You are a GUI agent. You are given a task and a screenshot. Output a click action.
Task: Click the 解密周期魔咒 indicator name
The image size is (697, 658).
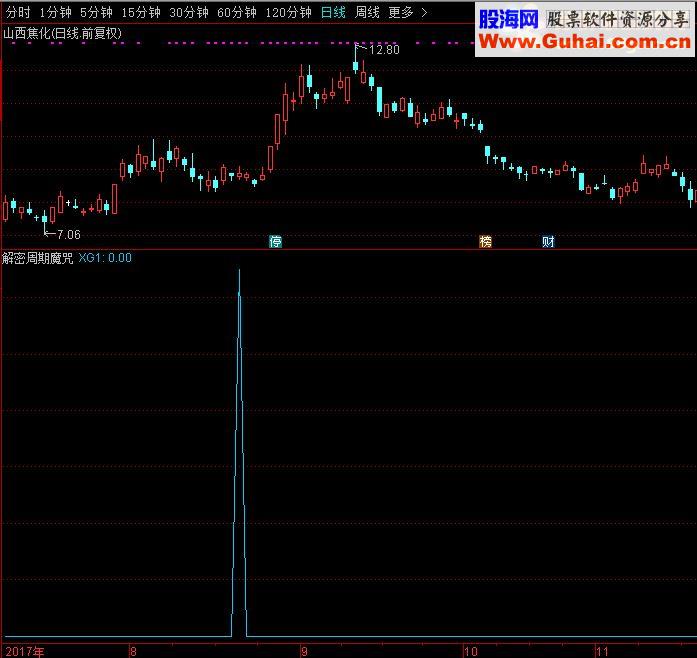37,258
